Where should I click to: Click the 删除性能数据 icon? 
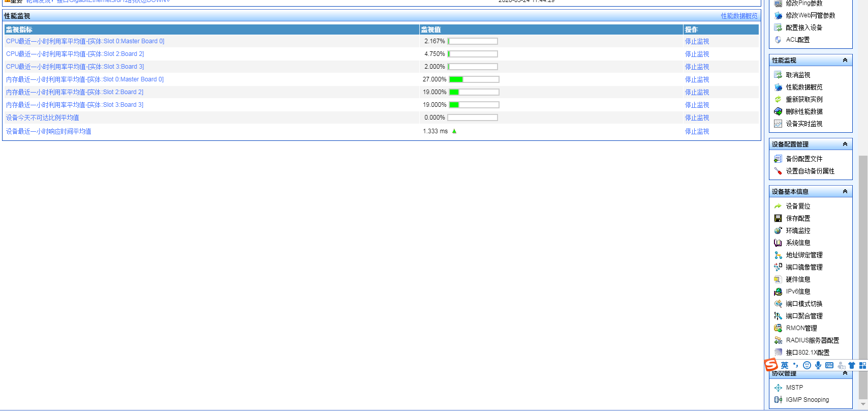tap(778, 111)
